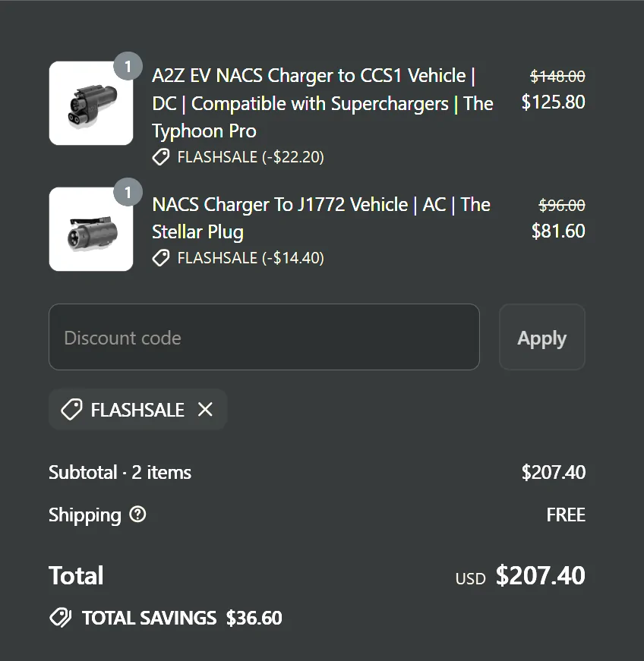The width and height of the screenshot is (644, 661).
Task: Click the crossed-out $148.00 original price
Action: tap(557, 76)
